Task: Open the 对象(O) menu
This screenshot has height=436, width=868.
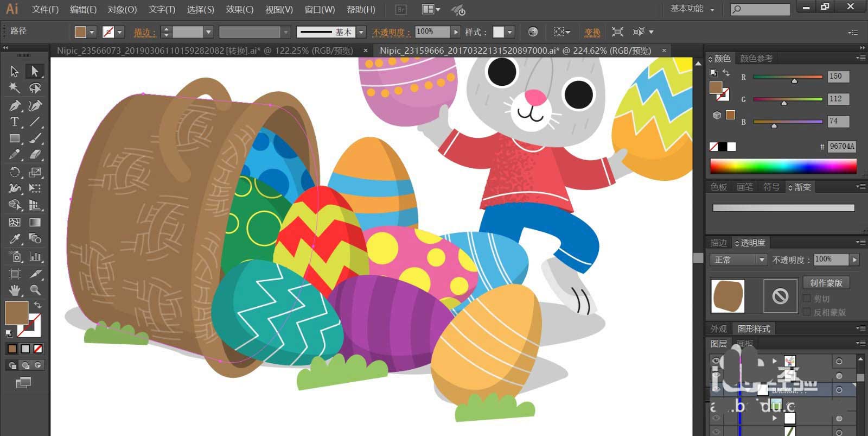Action: [122, 9]
